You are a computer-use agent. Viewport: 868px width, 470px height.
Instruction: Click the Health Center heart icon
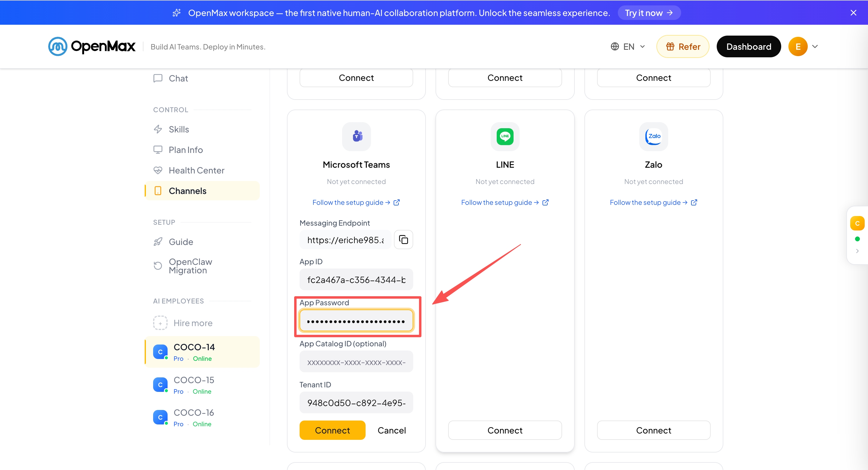coord(158,170)
